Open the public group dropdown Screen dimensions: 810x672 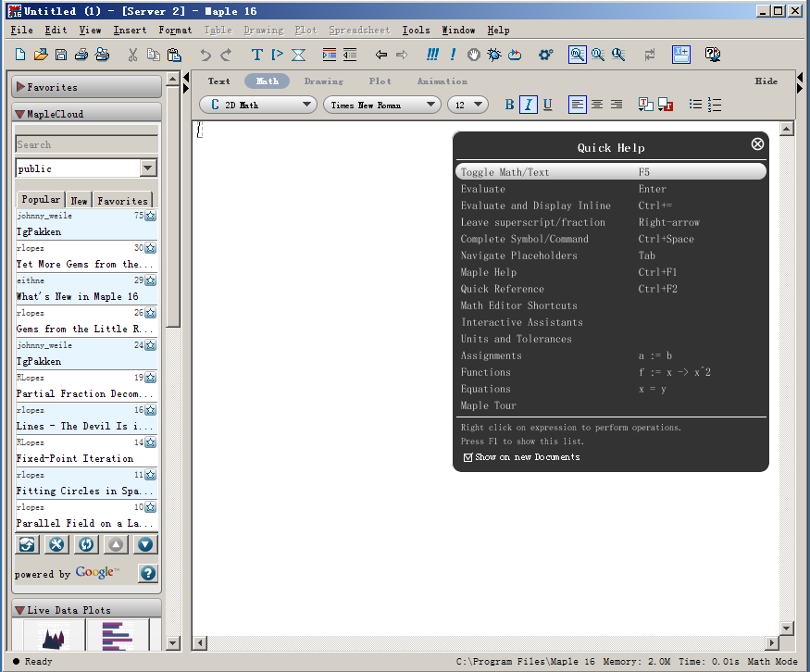[x=148, y=168]
